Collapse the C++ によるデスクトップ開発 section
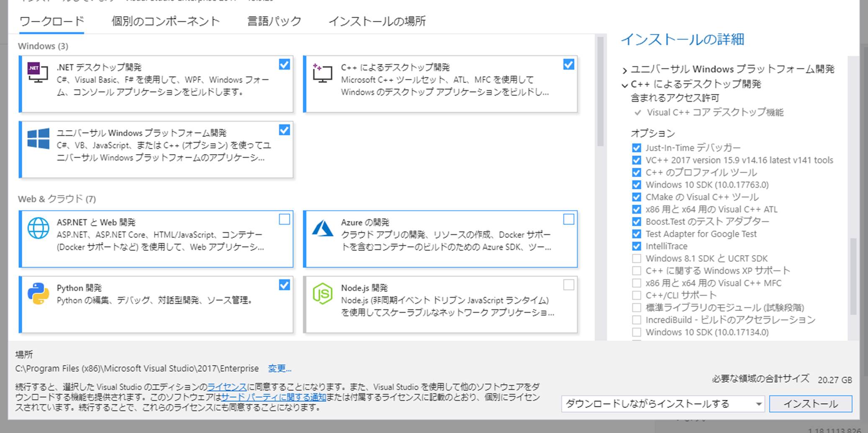Screen dimensions: 868x433 [x=624, y=85]
